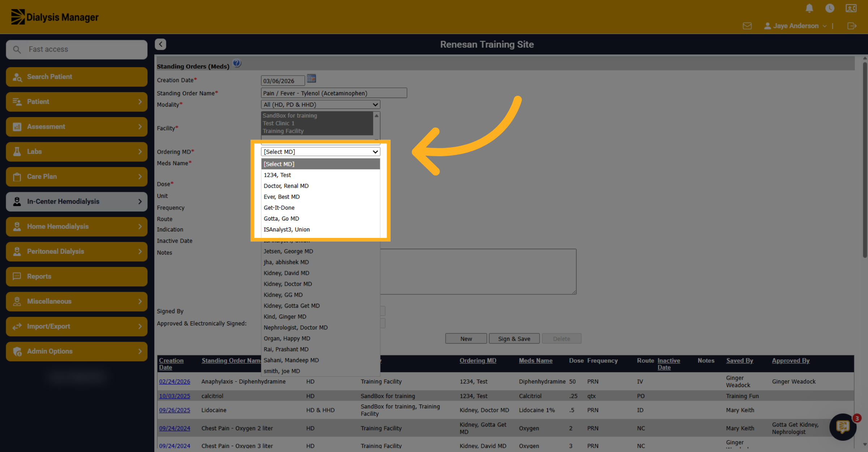Viewport: 868px width, 452px height.
Task: Select 'Doctor, Renal MD' from list
Action: coord(320,186)
